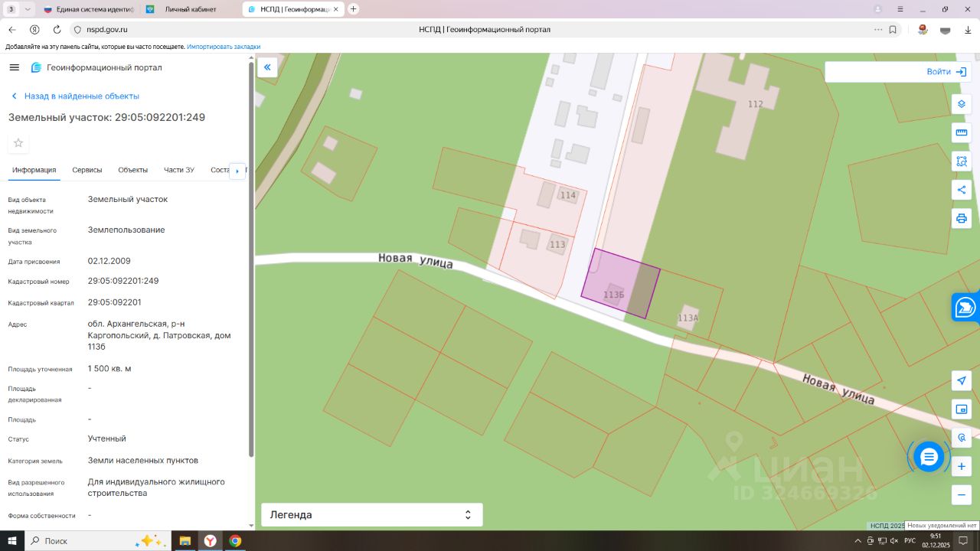Click house 113А on the map
The width and height of the screenshot is (980, 551).
pyautogui.click(x=688, y=318)
